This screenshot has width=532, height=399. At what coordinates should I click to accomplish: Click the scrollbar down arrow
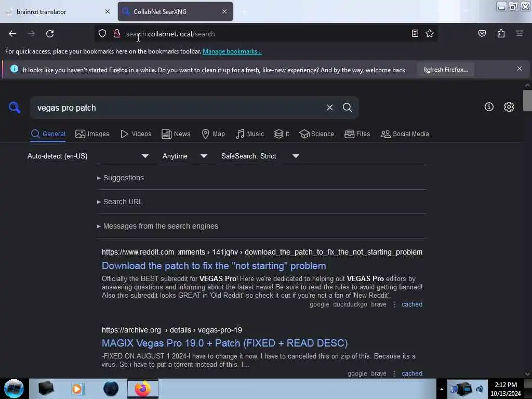[527, 374]
